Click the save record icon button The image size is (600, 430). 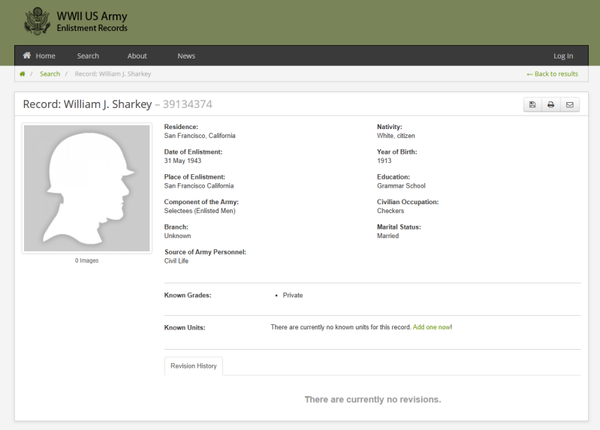532,104
